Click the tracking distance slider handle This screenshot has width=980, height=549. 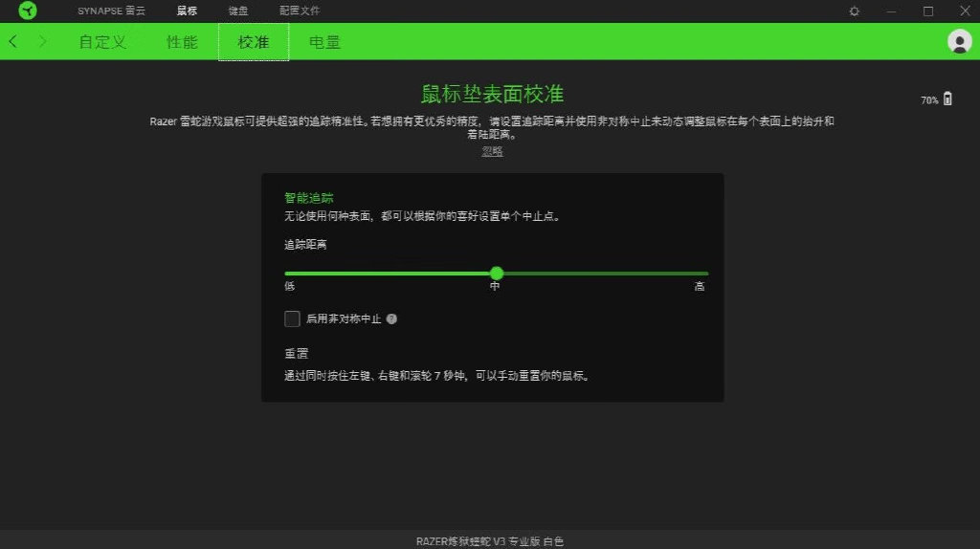497,273
